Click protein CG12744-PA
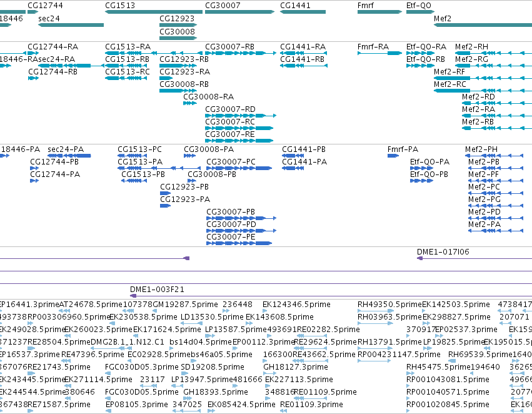Image resolution: width=532 pixels, height=414 pixels. coord(55,174)
